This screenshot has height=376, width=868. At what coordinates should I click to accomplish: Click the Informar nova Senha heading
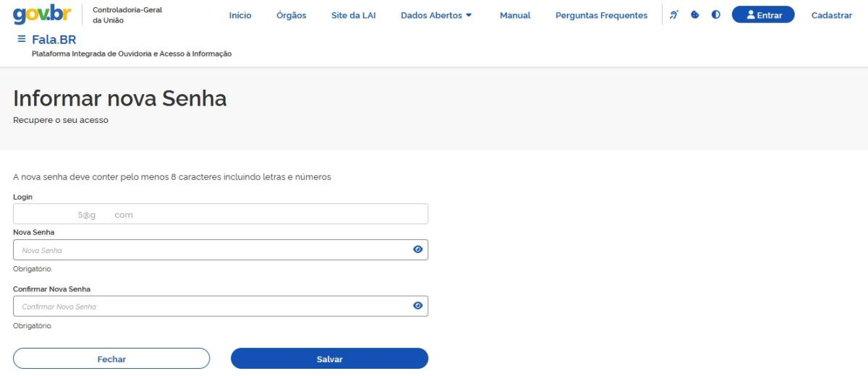pyautogui.click(x=120, y=98)
